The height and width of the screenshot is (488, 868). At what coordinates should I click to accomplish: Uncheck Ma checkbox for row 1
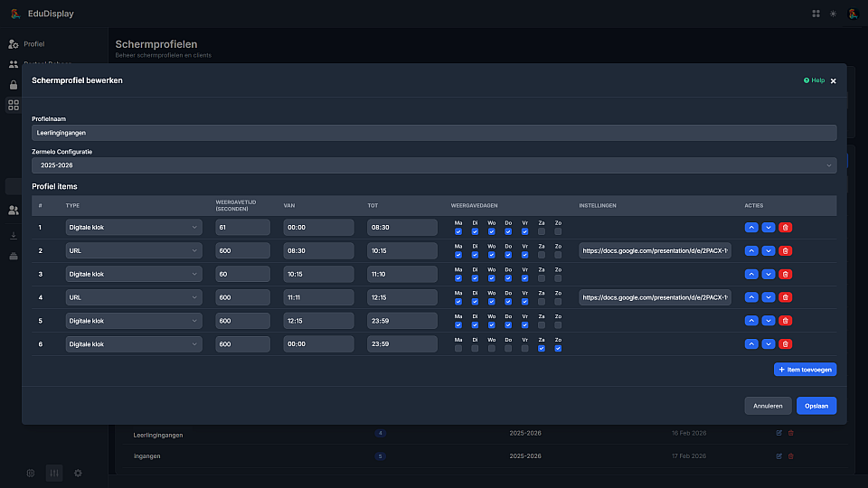click(458, 232)
